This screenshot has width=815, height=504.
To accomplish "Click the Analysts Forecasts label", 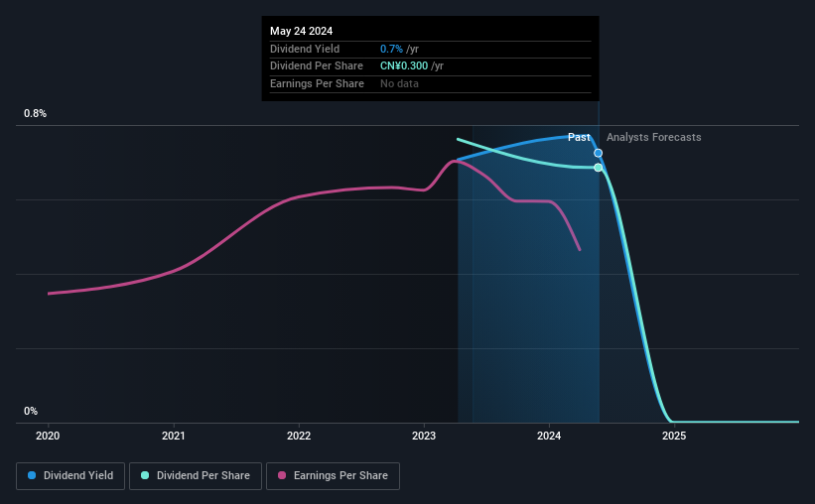I will click(654, 137).
